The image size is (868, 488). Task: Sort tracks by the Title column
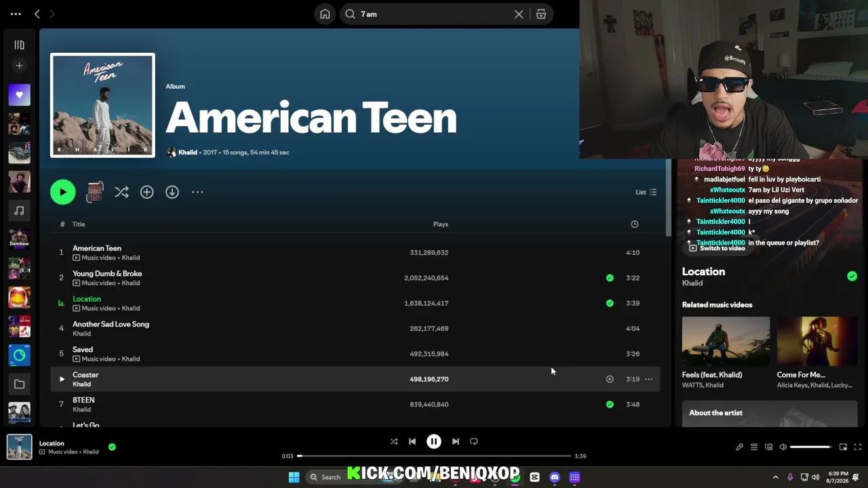[79, 224]
